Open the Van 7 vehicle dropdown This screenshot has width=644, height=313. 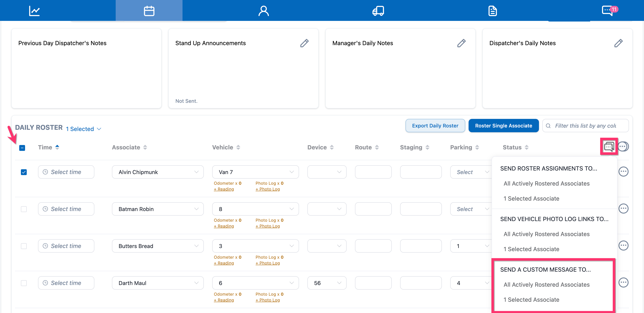pyautogui.click(x=255, y=172)
